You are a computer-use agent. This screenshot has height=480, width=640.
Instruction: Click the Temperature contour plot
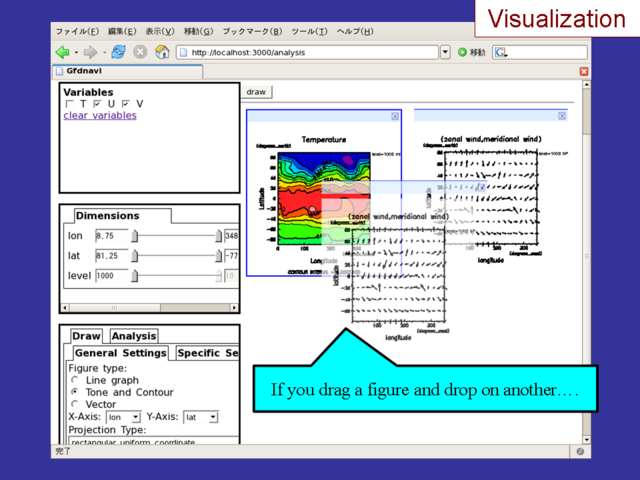[x=324, y=198]
